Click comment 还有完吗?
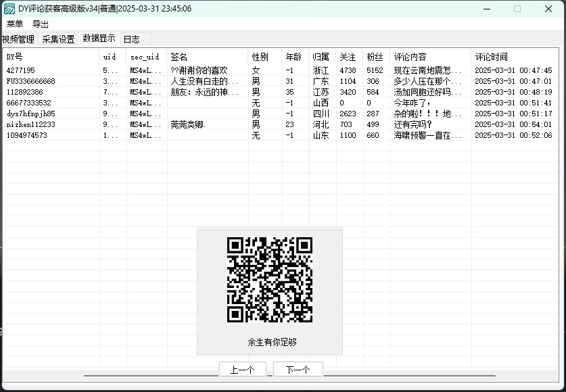Viewport: 566px width, 392px height. click(412, 124)
